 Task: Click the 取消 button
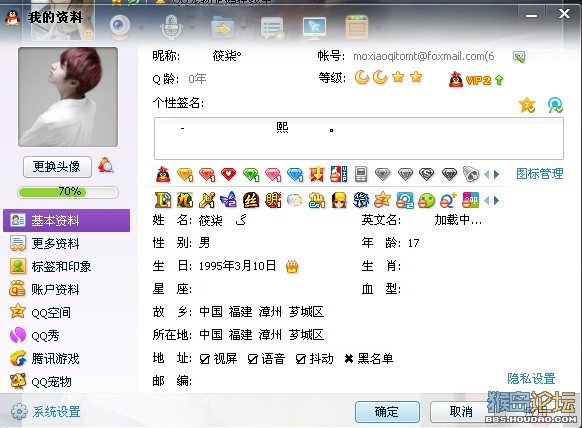(x=461, y=412)
